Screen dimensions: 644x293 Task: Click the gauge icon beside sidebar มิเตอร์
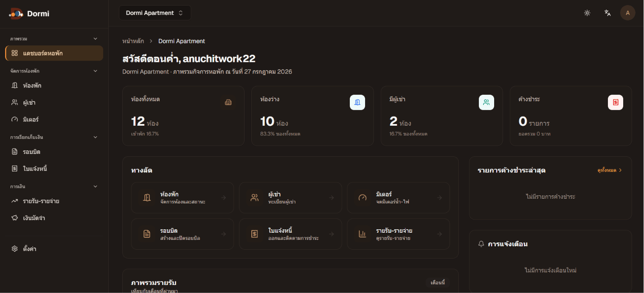[x=14, y=119]
